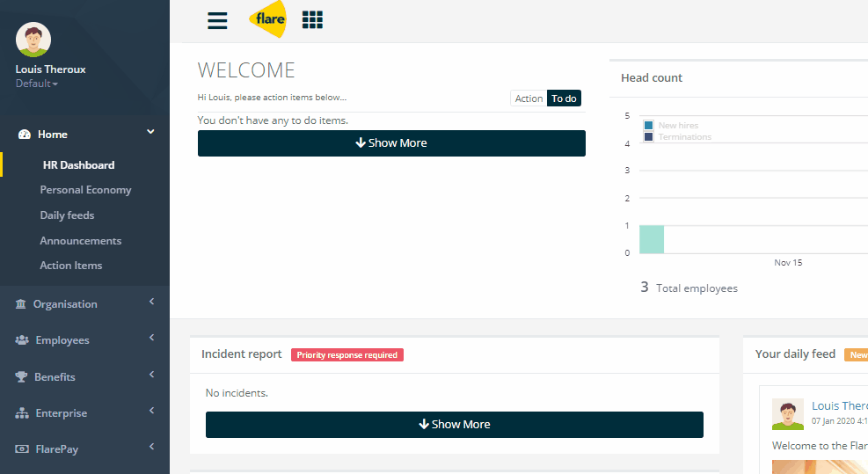Click the Enterprise menu label
This screenshot has width=868, height=474.
[62, 413]
